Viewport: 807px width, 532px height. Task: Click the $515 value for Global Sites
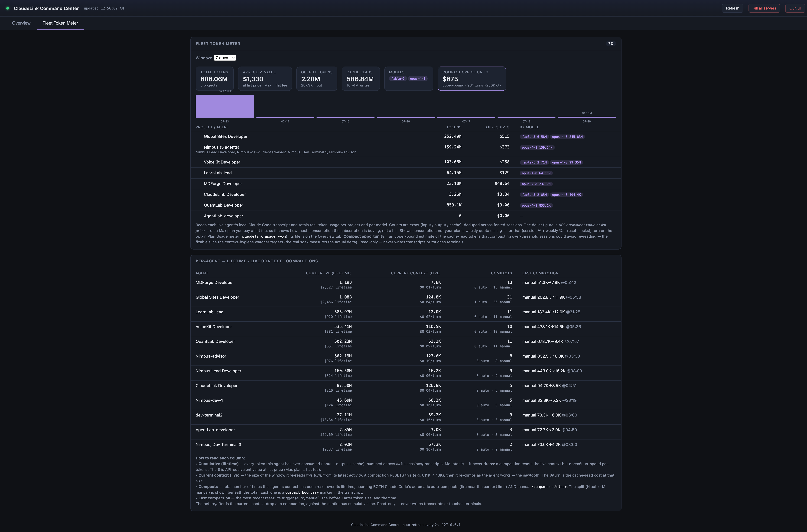504,136
